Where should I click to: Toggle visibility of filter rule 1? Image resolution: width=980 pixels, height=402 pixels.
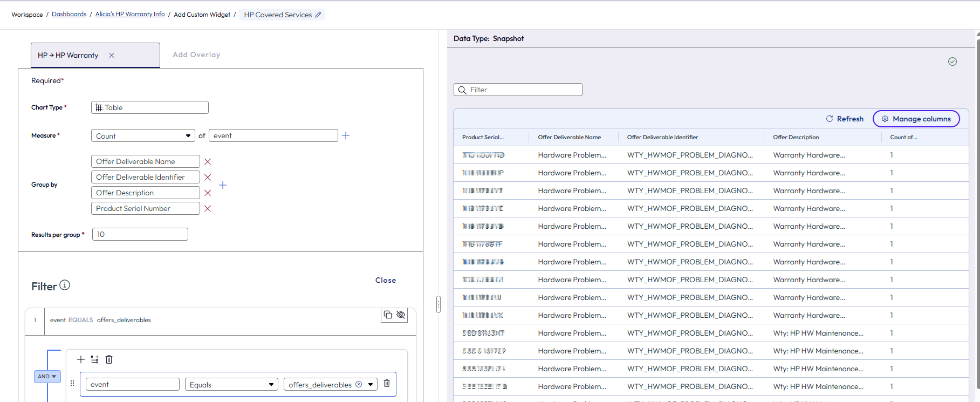point(401,315)
